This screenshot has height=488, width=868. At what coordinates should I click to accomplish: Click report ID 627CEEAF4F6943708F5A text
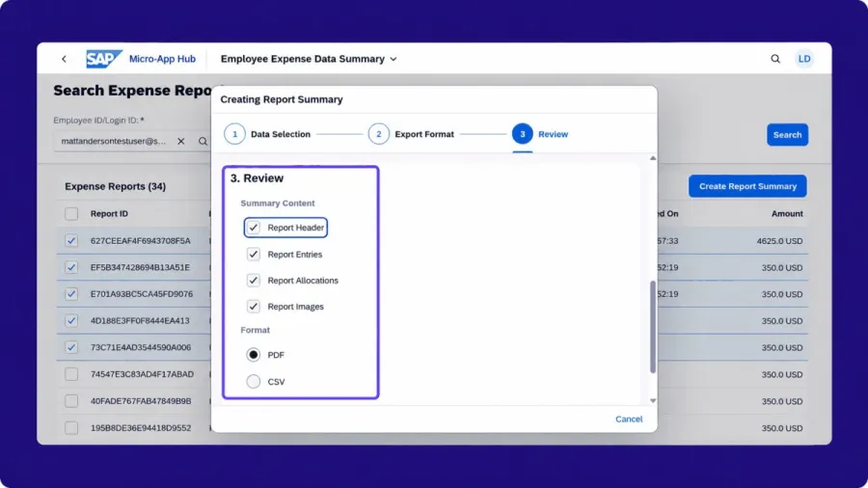tap(140, 241)
